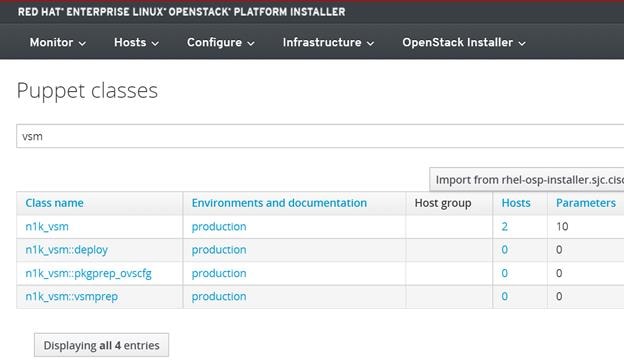Sort by Environments and documentation column
This screenshot has width=624, height=364.
[279, 203]
